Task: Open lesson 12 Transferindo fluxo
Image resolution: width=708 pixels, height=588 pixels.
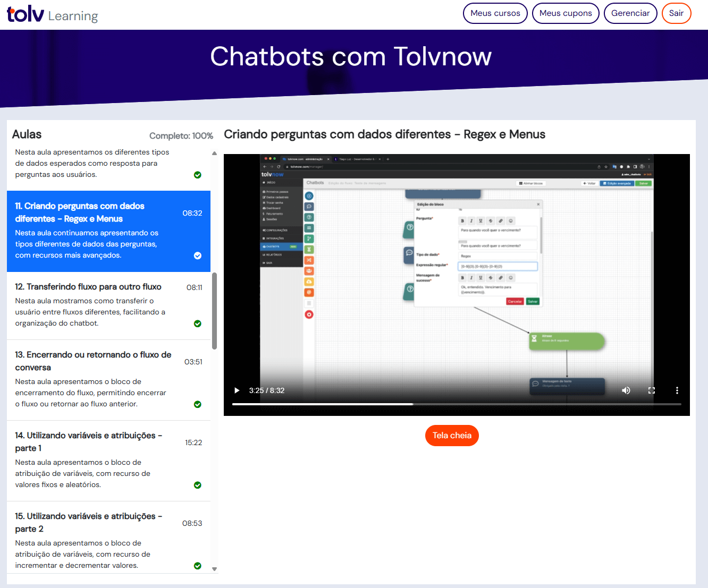Action: point(88,287)
